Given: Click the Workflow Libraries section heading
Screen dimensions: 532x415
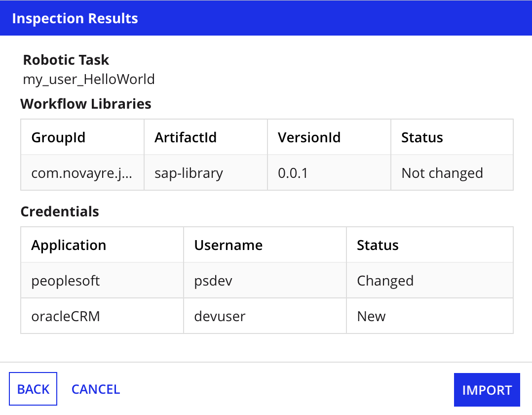Looking at the screenshot, I should 85,104.
